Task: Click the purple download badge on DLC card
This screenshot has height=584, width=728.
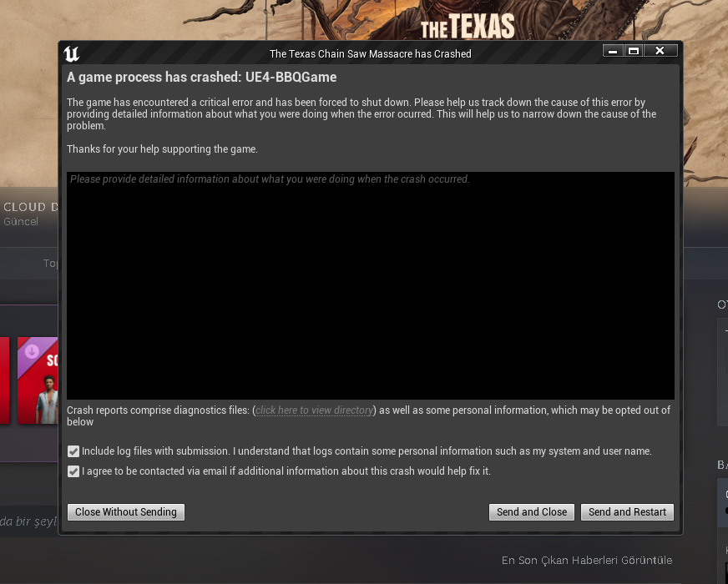Action: [x=32, y=352]
